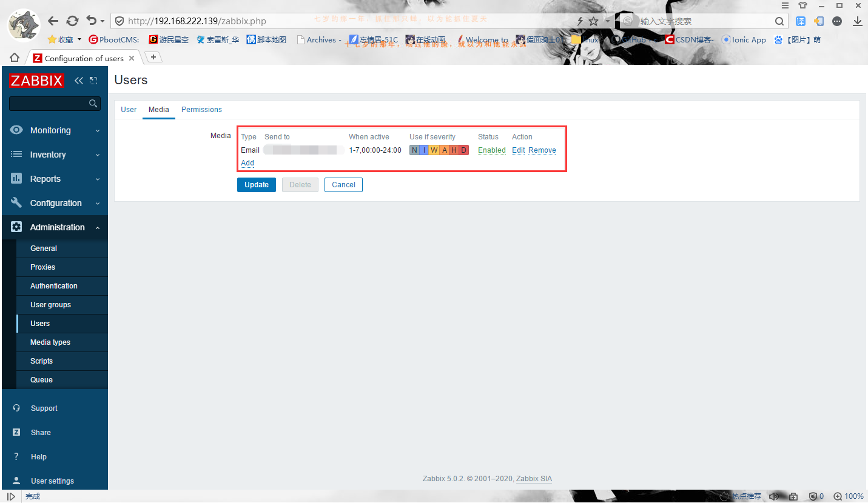
Task: Open Authentication under Administration
Action: pyautogui.click(x=62, y=286)
